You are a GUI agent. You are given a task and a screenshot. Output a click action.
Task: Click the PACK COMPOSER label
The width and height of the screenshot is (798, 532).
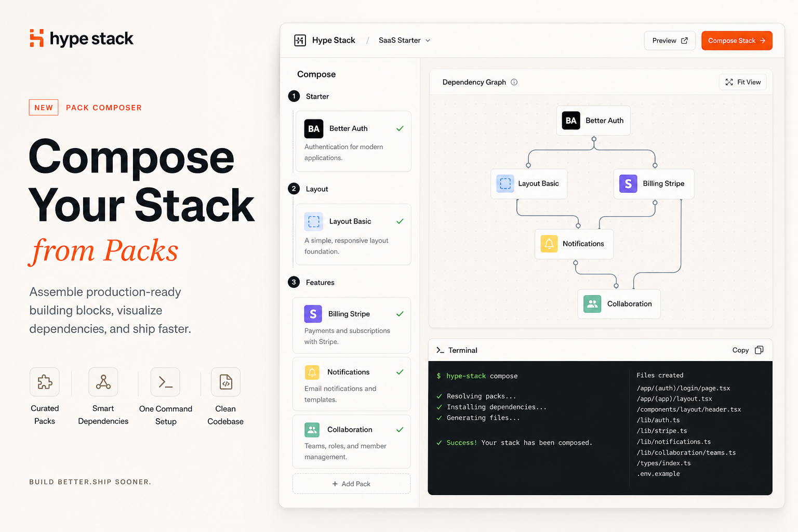pyautogui.click(x=104, y=108)
